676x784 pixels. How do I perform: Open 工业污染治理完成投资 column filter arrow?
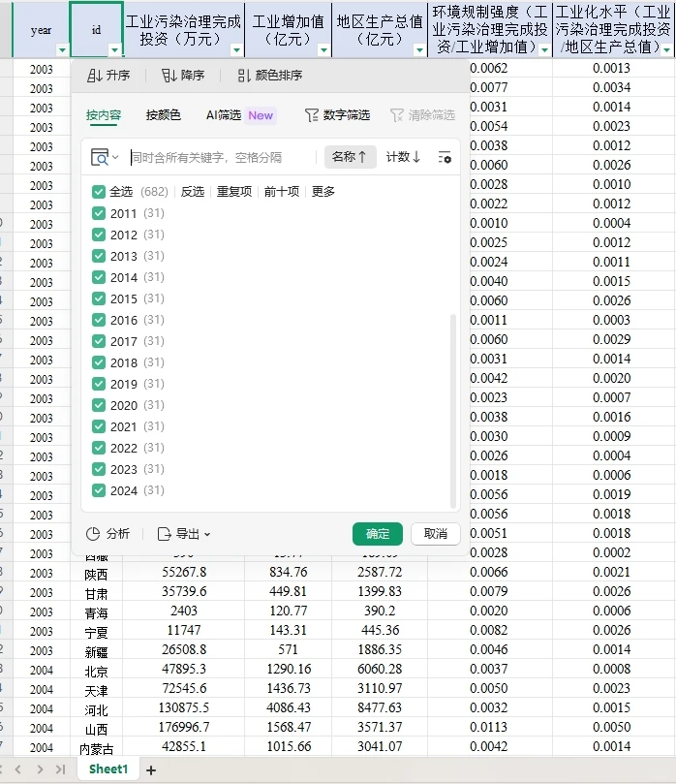(x=237, y=50)
